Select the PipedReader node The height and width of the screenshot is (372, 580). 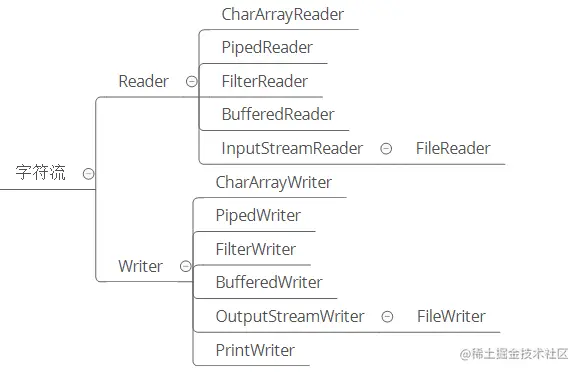pos(267,48)
